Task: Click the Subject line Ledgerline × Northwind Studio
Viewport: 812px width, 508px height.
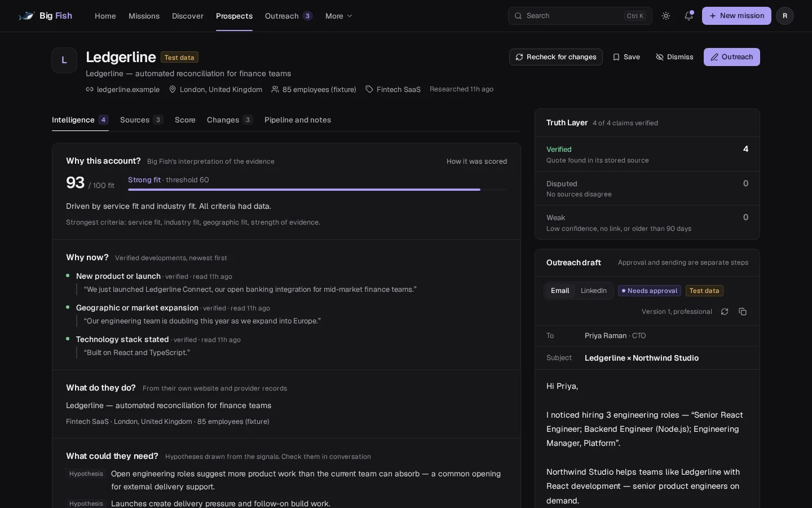Action: 642,358
